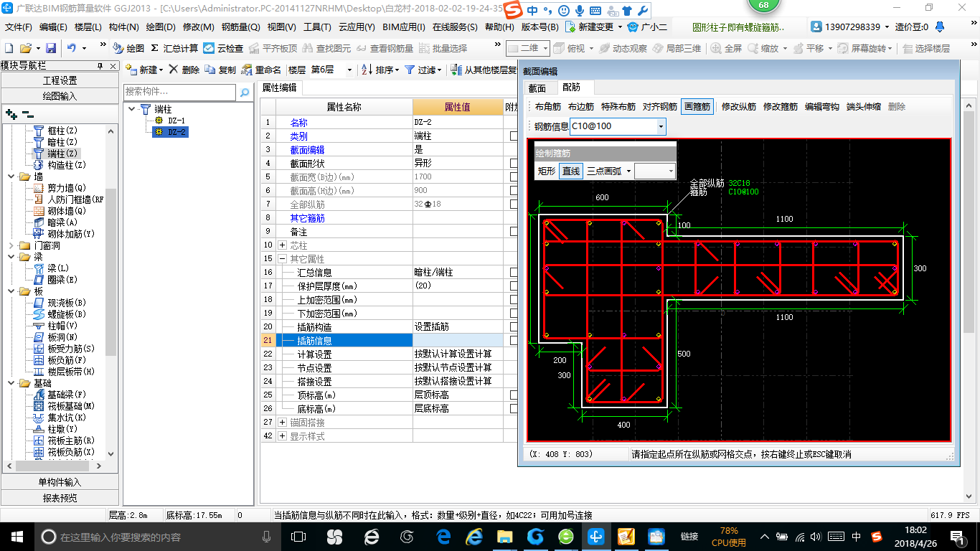The width and height of the screenshot is (980, 551).
Task: Click the 删除 X icon in component toolbar
Action: click(174, 70)
